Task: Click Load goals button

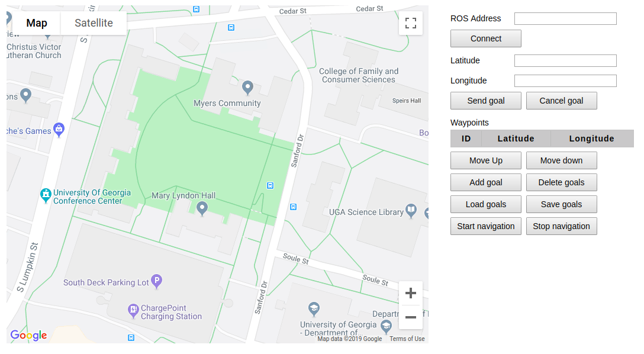Action: pyautogui.click(x=486, y=204)
